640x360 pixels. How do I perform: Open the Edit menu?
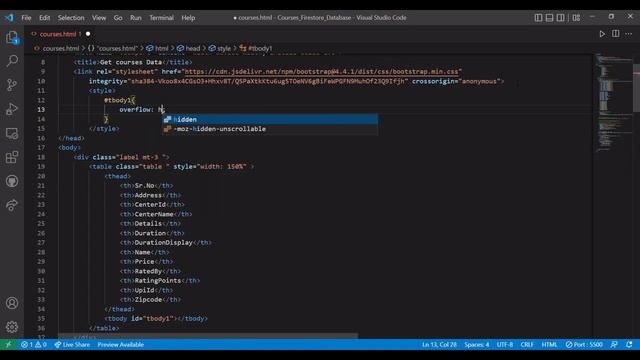click(44, 18)
